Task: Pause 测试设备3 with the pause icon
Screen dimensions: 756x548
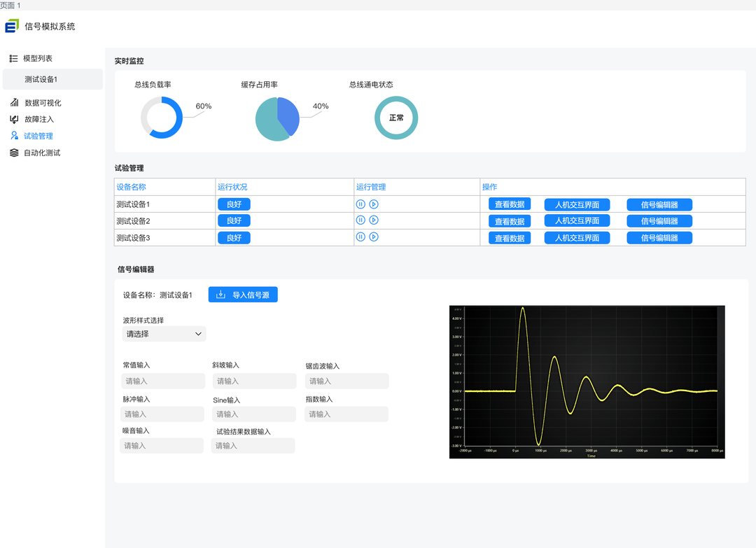Action: (360, 237)
